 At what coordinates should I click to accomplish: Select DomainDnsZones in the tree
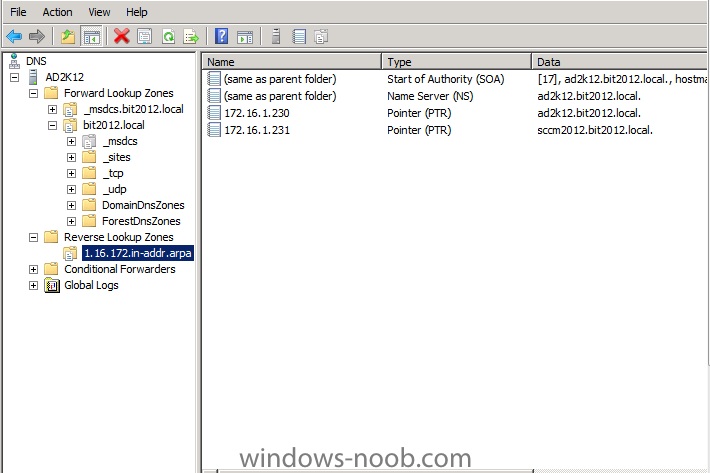click(143, 205)
